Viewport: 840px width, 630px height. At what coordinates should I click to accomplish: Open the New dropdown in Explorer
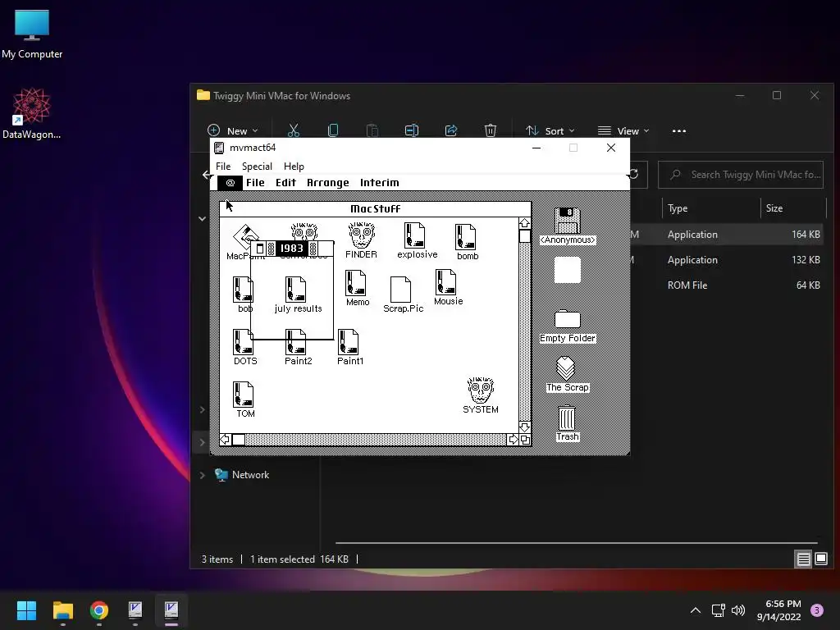point(233,130)
